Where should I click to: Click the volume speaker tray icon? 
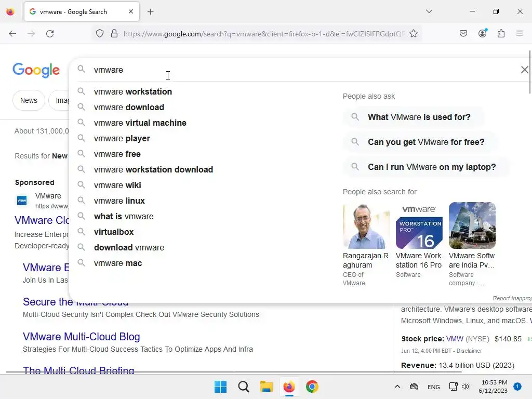465,387
